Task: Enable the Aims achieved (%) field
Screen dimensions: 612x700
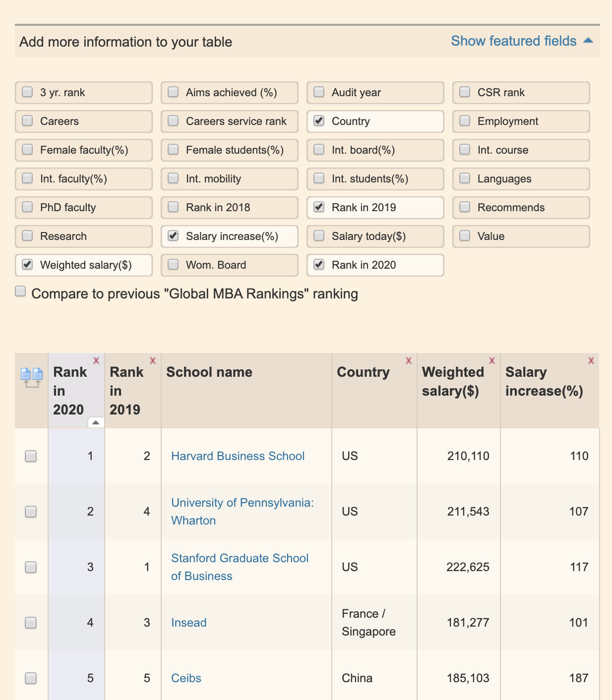Action: pos(174,92)
